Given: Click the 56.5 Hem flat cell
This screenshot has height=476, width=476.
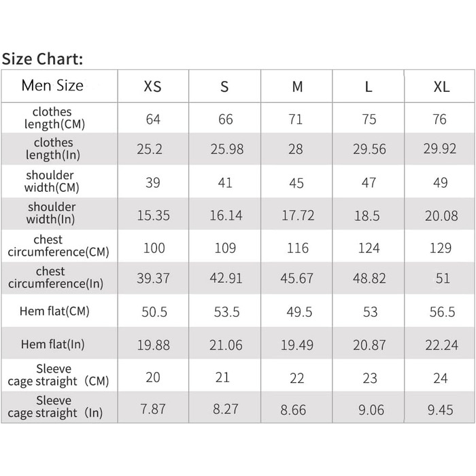Looking at the screenshot, I should click(441, 311).
